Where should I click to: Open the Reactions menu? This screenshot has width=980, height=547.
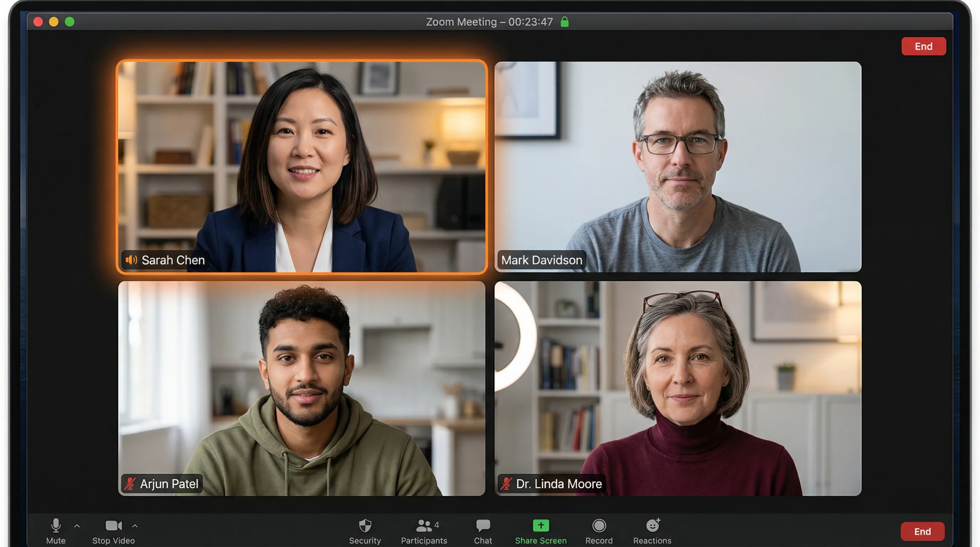[652, 531]
